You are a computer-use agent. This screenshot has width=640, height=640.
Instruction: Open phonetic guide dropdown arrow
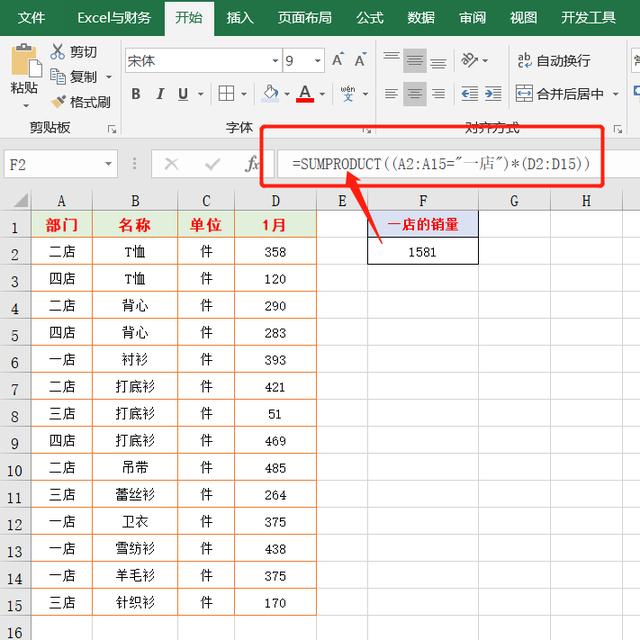365,94
